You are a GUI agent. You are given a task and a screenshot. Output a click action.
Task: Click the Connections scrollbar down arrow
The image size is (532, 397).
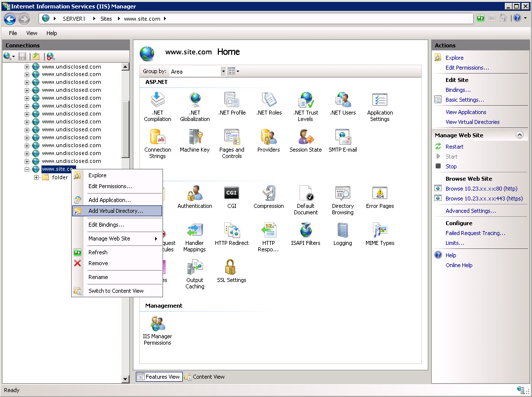(x=125, y=379)
